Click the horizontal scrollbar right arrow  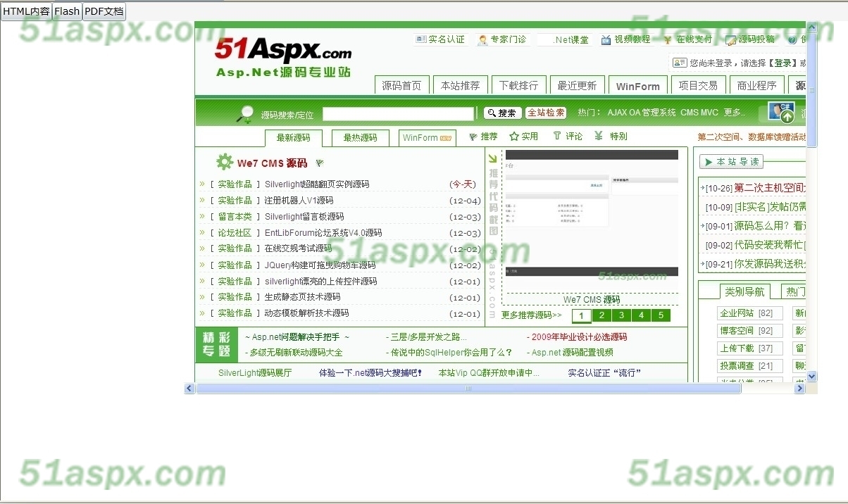tap(799, 389)
